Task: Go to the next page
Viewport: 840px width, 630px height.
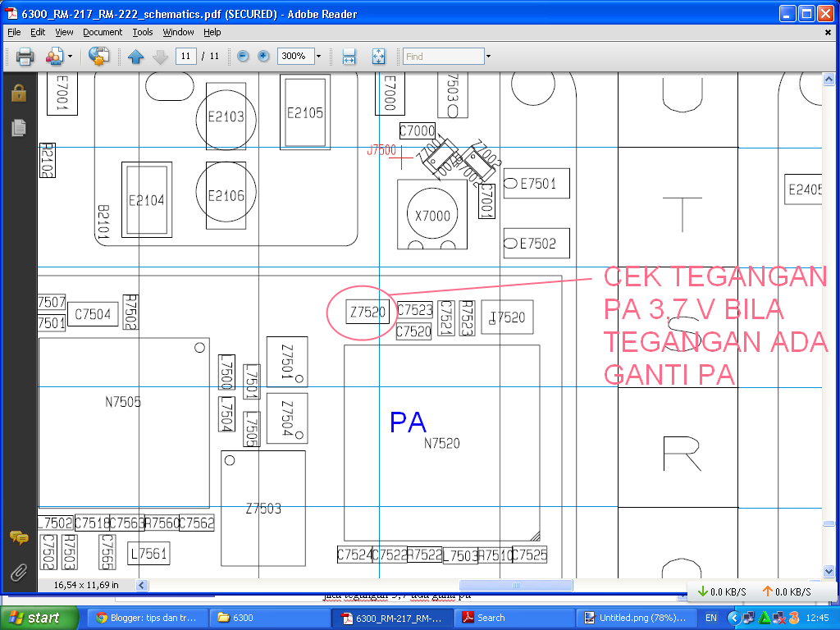Action: pyautogui.click(x=161, y=57)
